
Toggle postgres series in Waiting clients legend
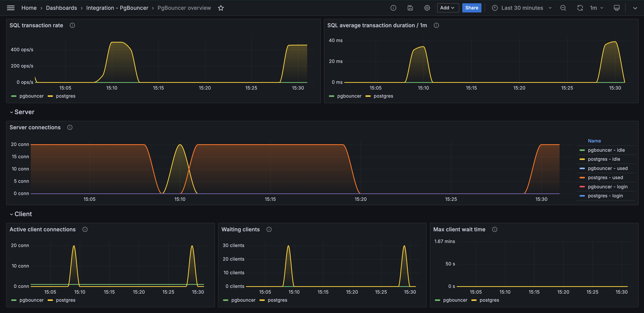[x=277, y=300]
